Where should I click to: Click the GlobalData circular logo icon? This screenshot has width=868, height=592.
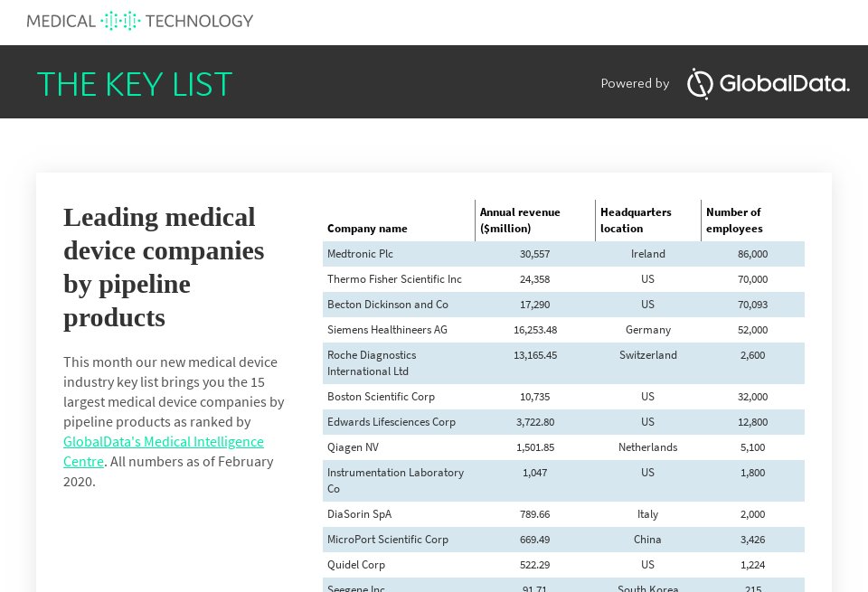[x=699, y=84]
